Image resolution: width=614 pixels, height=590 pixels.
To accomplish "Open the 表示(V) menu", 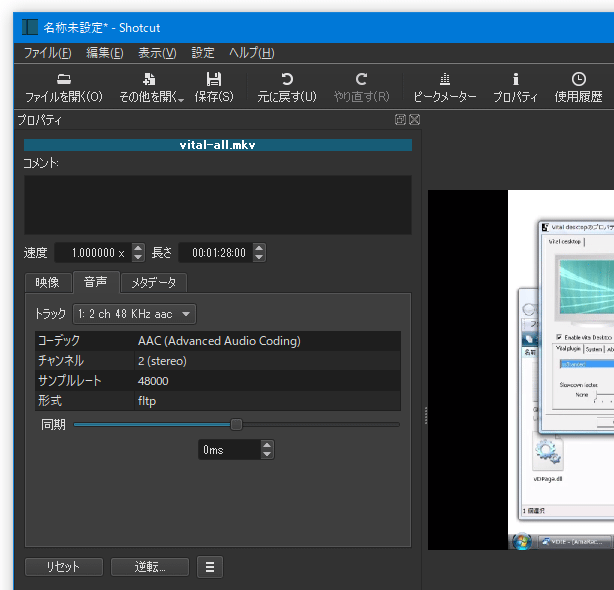I will coord(157,53).
